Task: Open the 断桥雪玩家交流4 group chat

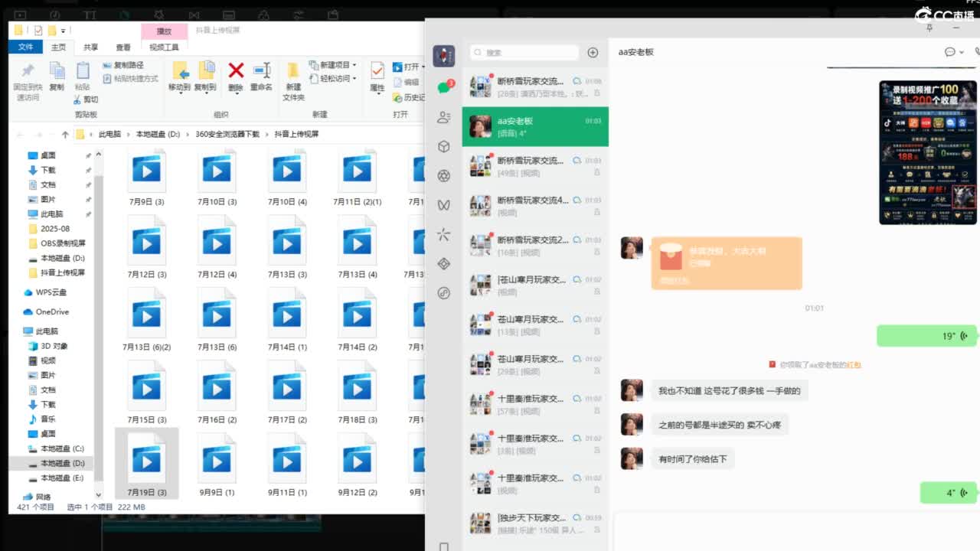Action: point(535,206)
